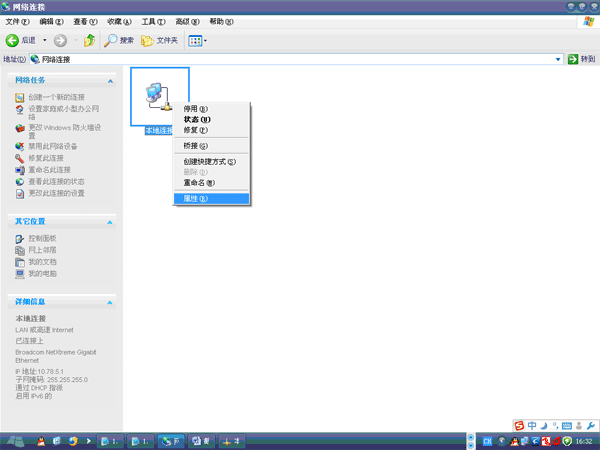Viewport: 600px width, 450px height.
Task: Collapse the 详细信息 panel
Action: (108, 301)
